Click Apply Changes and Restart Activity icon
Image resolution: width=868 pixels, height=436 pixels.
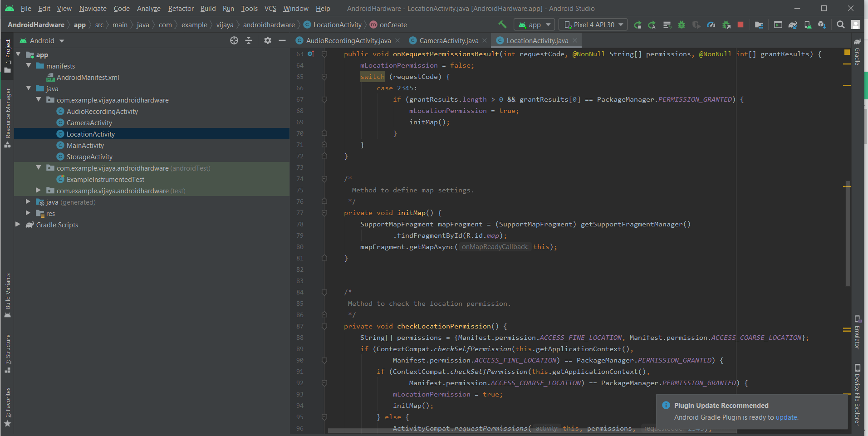[652, 25]
